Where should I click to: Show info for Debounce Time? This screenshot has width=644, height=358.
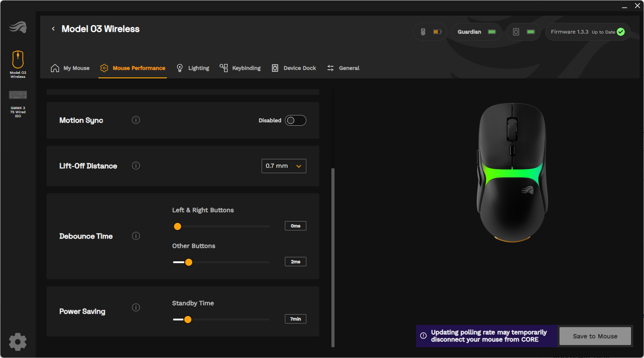[x=136, y=236]
